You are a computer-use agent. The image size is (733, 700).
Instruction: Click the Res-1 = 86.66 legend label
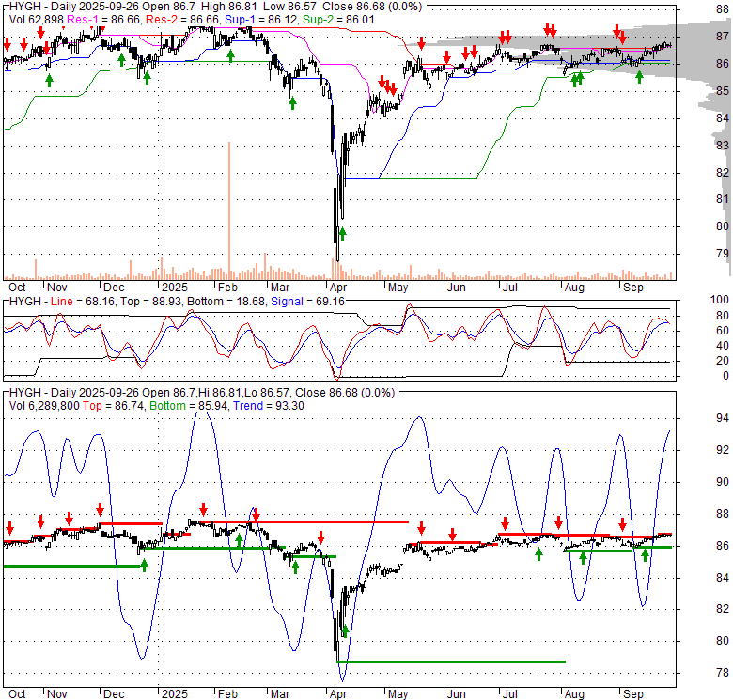pyautogui.click(x=103, y=20)
